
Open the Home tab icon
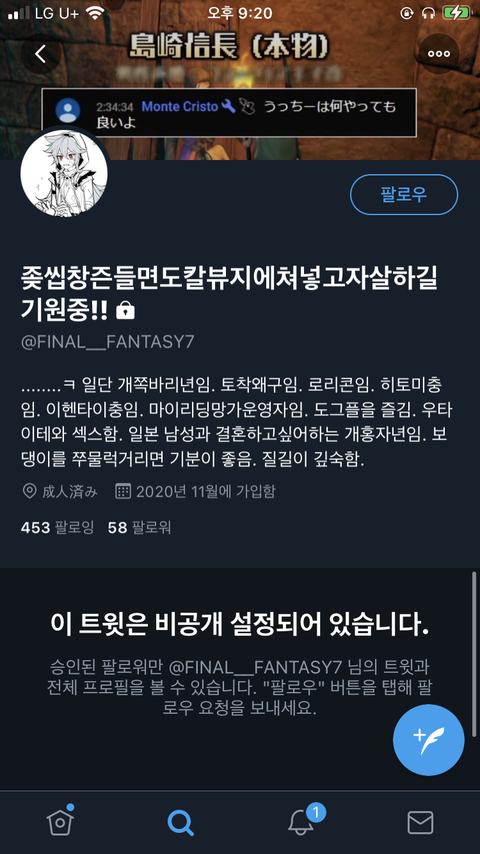[x=60, y=821]
